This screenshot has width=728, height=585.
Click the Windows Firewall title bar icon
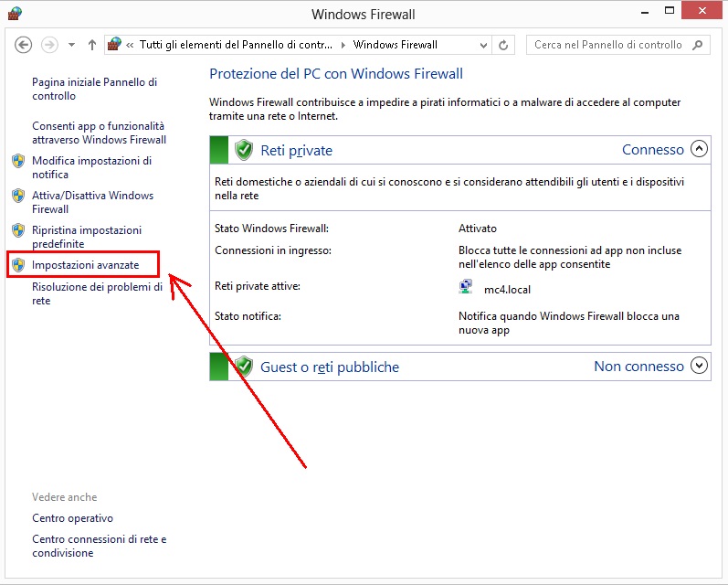[x=14, y=13]
